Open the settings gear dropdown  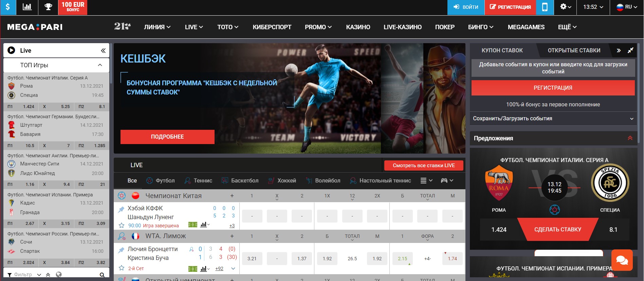565,7
